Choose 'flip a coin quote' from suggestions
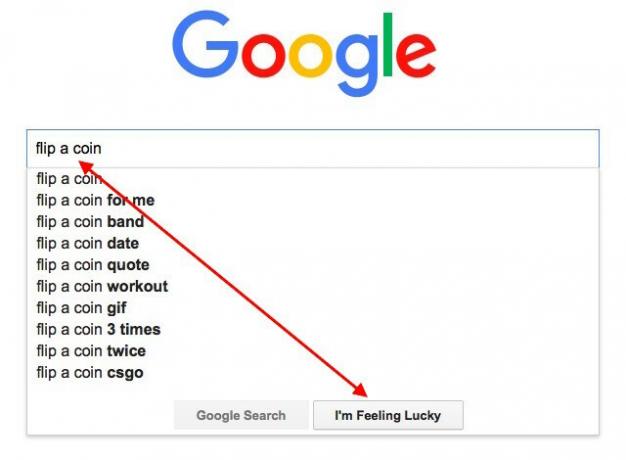The height and width of the screenshot is (460, 626). coord(313,265)
